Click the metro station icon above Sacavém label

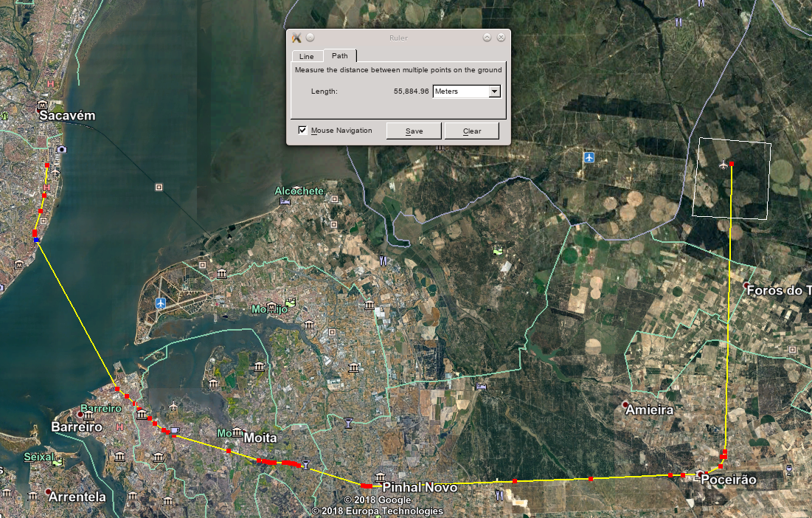tap(42, 106)
